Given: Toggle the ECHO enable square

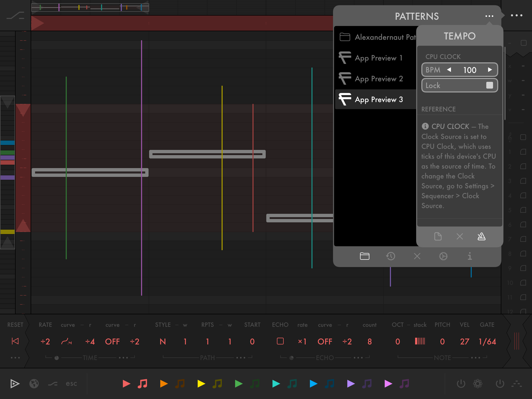Looking at the screenshot, I should (x=280, y=341).
